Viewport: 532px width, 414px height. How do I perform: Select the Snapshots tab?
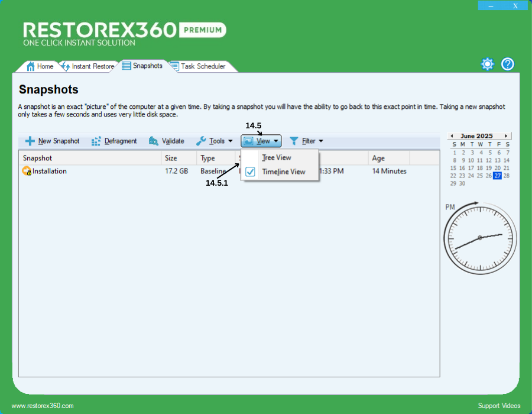point(142,66)
